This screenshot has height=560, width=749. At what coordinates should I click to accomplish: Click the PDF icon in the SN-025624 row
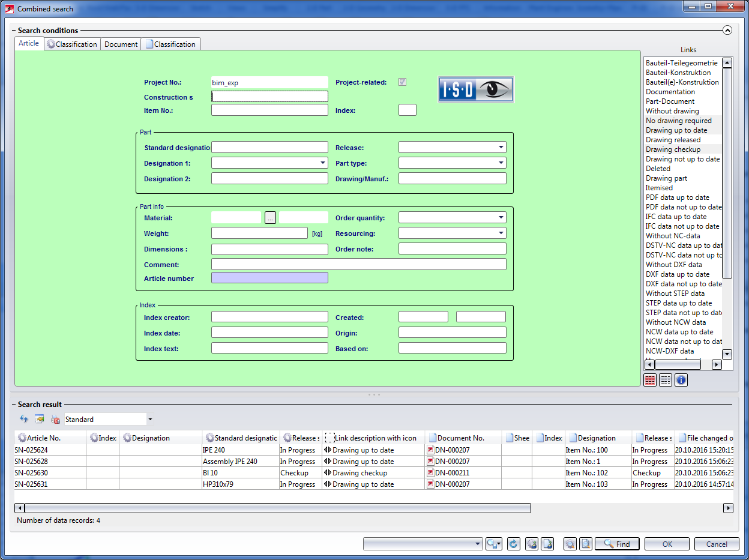click(x=430, y=450)
